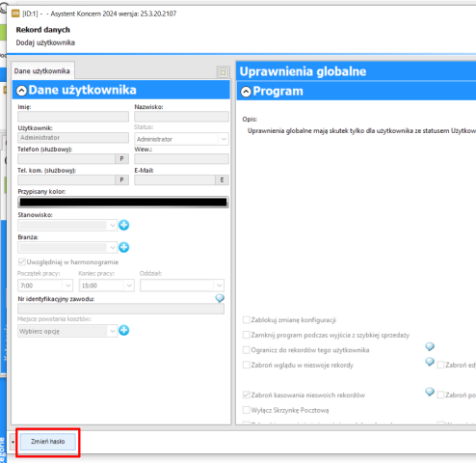Click the Telefon (służbowy) input field

[x=66, y=158]
